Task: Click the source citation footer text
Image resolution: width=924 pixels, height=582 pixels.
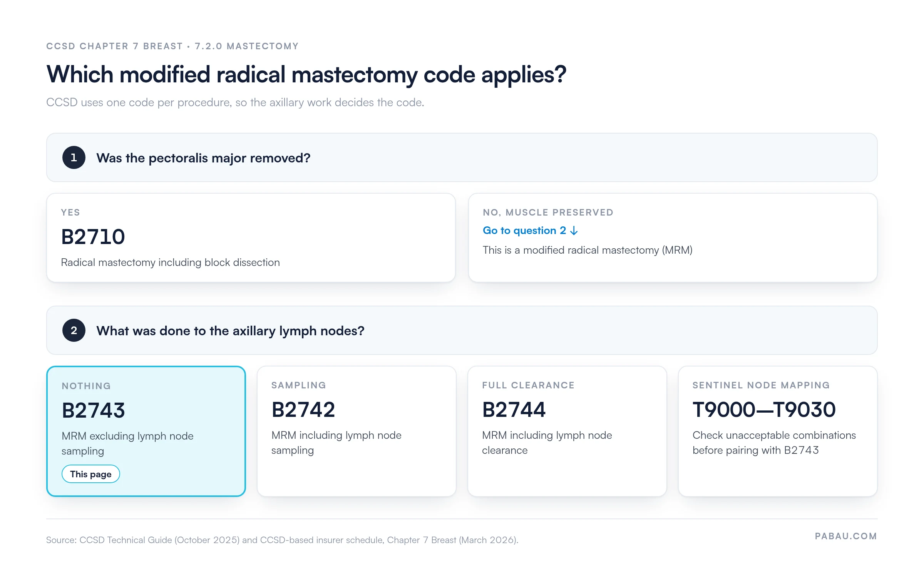Action: pos(282,540)
